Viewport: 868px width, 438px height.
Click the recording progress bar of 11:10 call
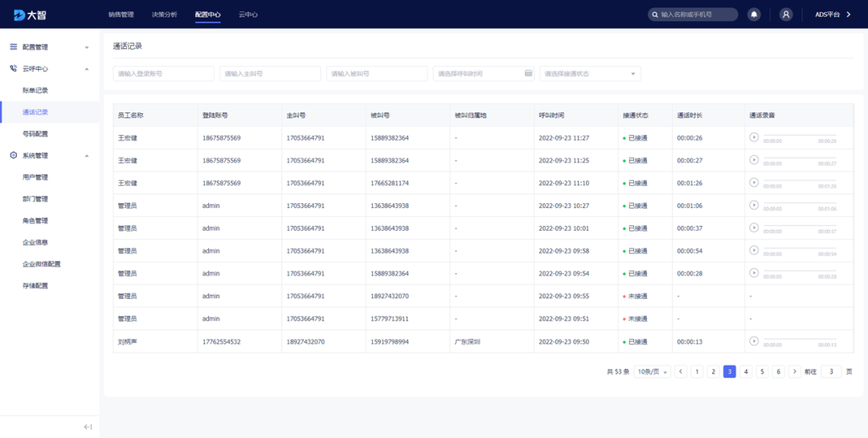pos(800,181)
